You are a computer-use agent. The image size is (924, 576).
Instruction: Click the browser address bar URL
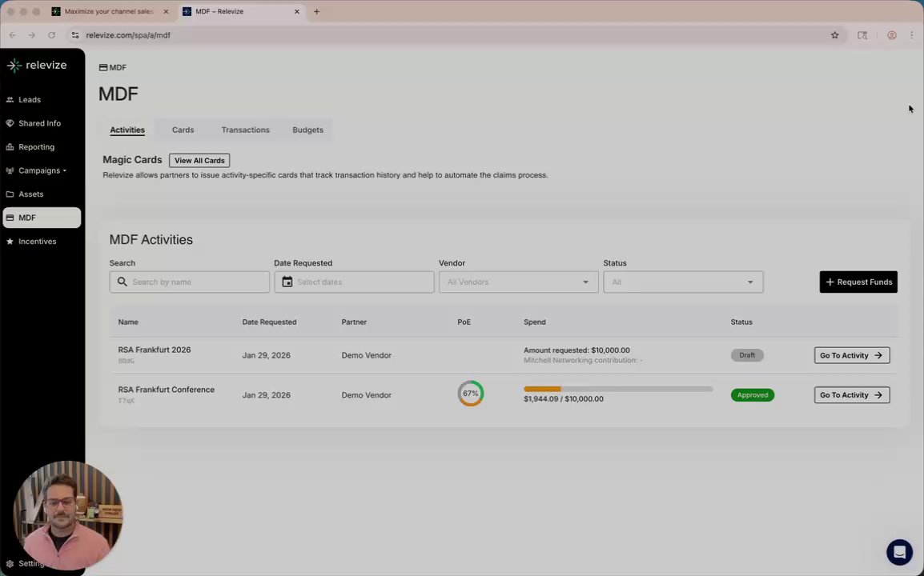coord(128,35)
